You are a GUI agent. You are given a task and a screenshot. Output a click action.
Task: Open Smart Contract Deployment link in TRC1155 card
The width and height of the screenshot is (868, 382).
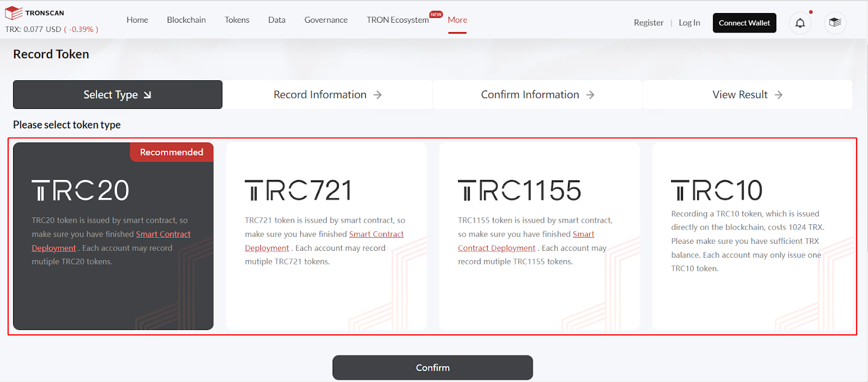pos(496,248)
